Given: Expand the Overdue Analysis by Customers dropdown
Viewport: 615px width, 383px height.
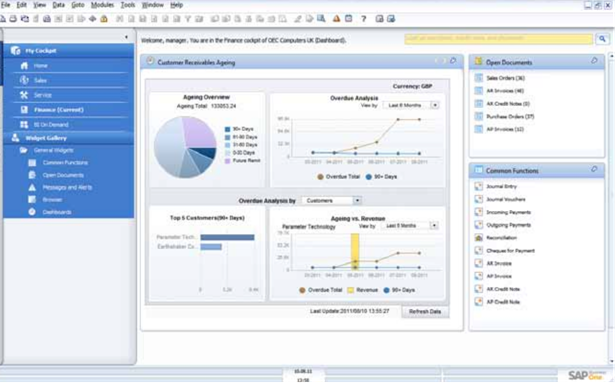Looking at the screenshot, I should click(x=357, y=201).
